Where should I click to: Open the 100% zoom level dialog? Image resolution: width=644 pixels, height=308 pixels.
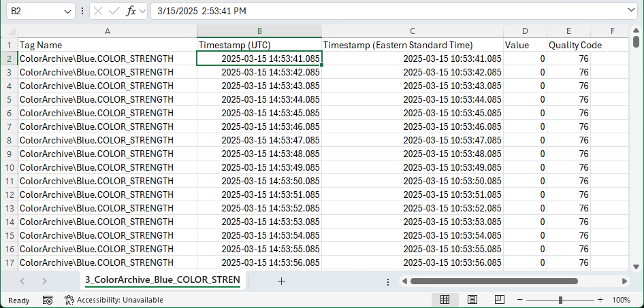pyautogui.click(x=621, y=301)
